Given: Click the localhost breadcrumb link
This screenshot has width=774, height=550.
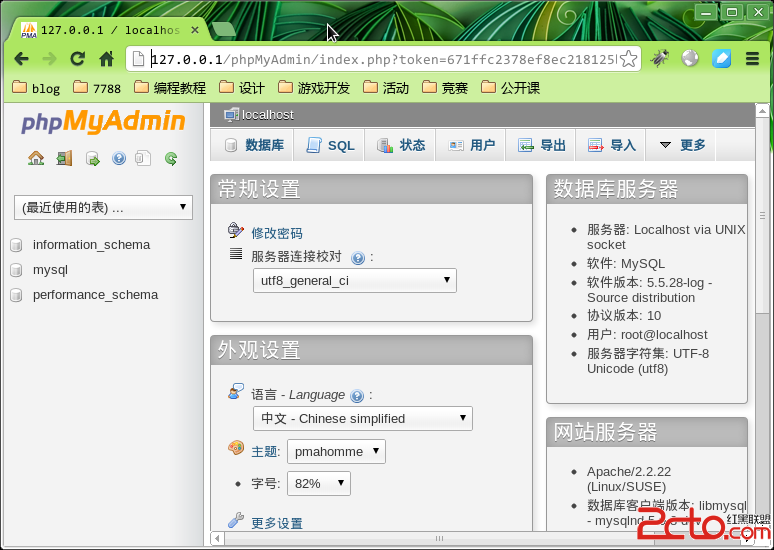Looking at the screenshot, I should tap(268, 115).
